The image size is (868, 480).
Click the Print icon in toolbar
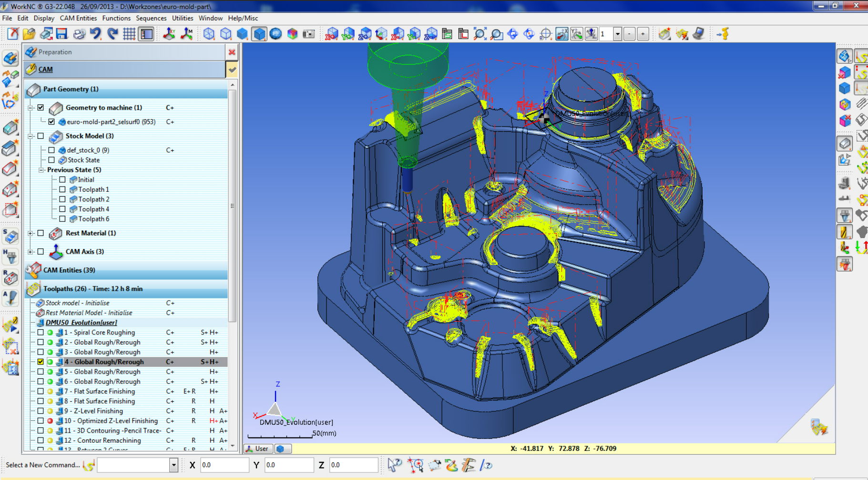79,34
